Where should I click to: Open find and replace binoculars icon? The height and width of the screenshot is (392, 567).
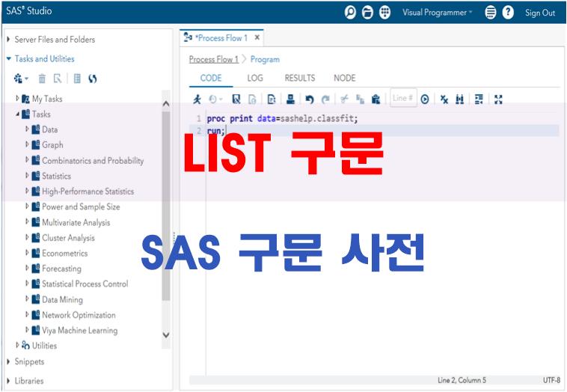tap(459, 99)
